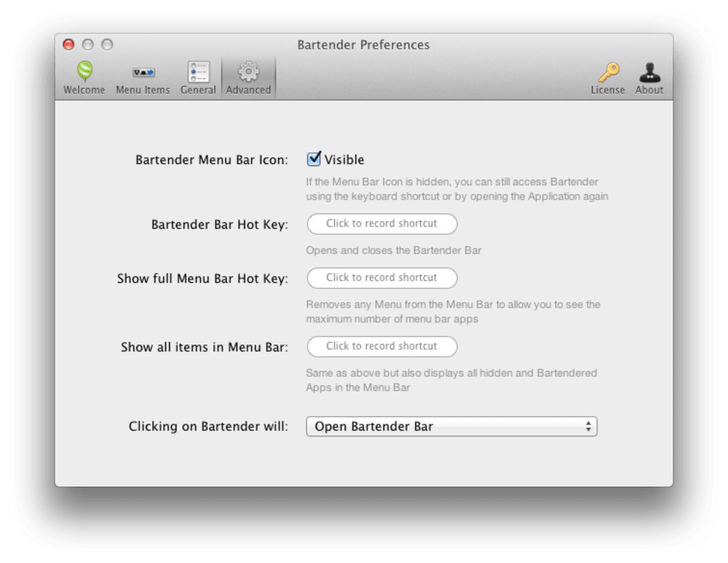Image resolution: width=728 pixels, height=563 pixels.
Task: Click the Show all items in Menu Bar label
Action: [204, 348]
